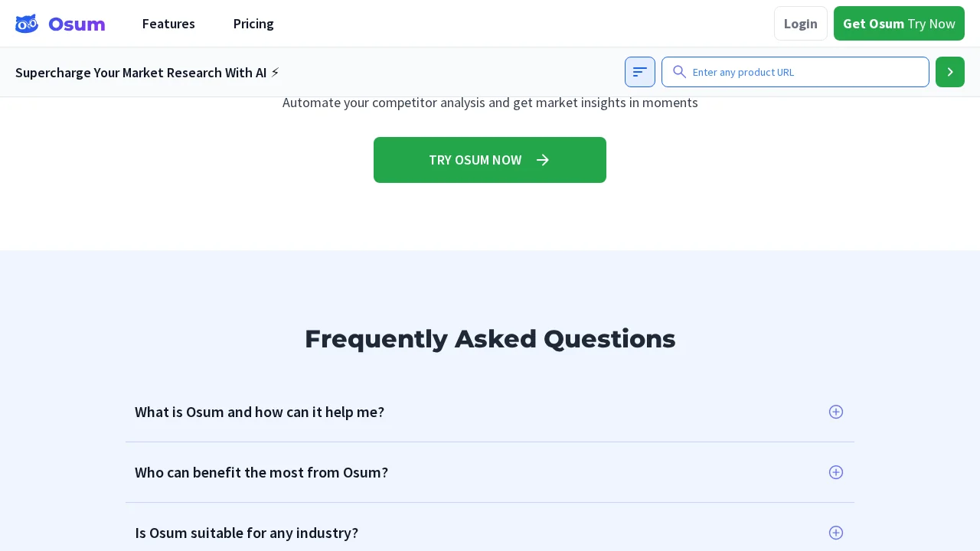This screenshot has width=980, height=551.
Task: Click the green chevron submit arrow button
Action: (949, 72)
